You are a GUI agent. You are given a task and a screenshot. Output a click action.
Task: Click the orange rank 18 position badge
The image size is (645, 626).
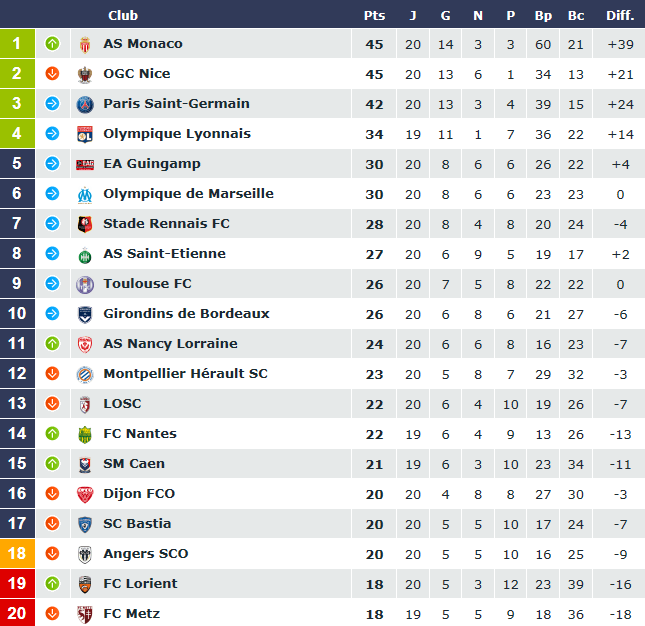click(x=17, y=554)
